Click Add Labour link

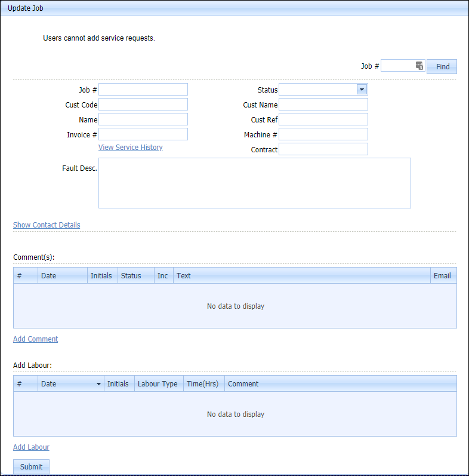click(x=31, y=447)
